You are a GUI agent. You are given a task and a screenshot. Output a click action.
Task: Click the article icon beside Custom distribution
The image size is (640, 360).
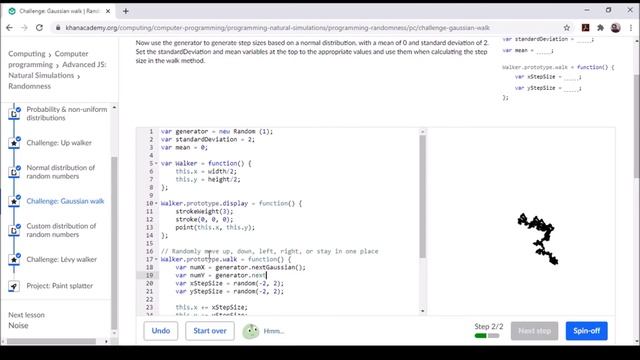point(14,231)
